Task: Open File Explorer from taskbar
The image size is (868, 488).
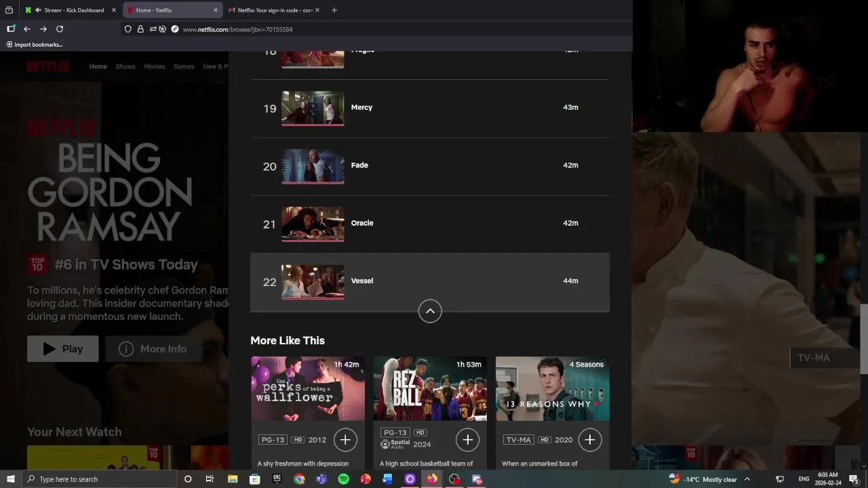Action: click(233, 479)
